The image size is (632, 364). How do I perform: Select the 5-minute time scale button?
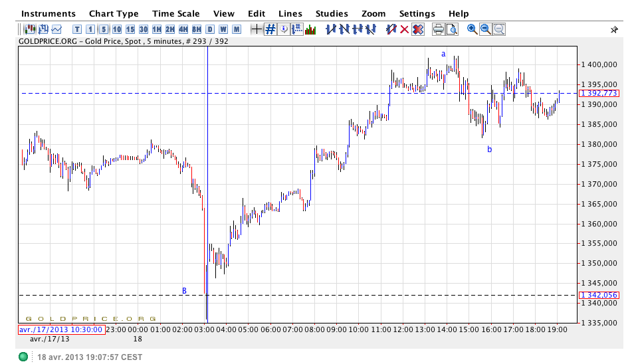point(104,29)
